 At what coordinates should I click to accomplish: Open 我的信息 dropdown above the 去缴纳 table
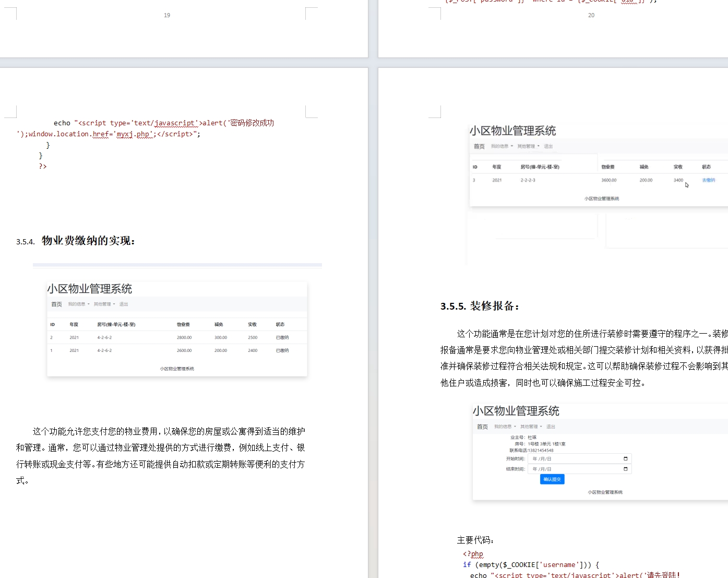(x=502, y=146)
